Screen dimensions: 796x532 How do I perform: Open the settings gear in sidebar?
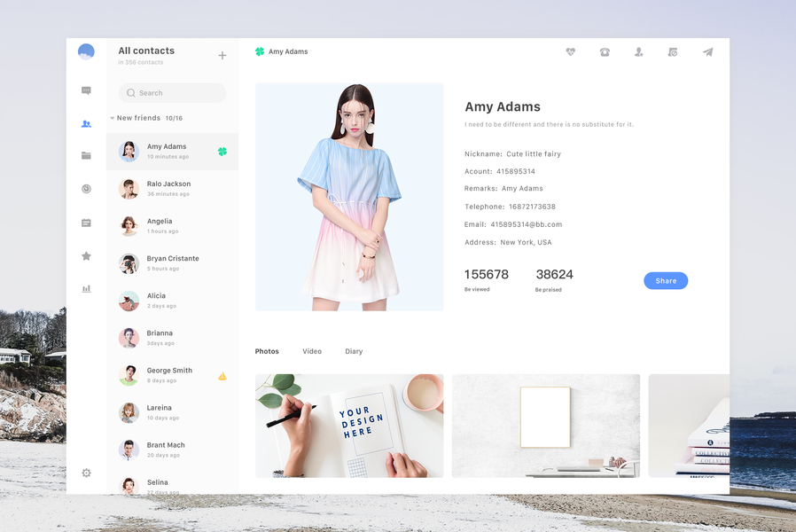(x=86, y=473)
